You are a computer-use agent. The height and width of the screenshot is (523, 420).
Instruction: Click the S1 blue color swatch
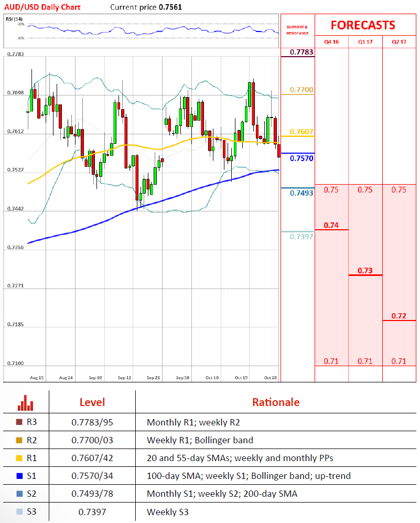pyautogui.click(x=19, y=476)
